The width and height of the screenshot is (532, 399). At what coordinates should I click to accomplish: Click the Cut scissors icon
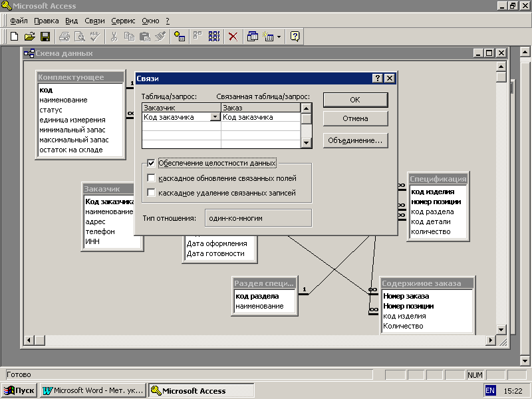(x=114, y=37)
